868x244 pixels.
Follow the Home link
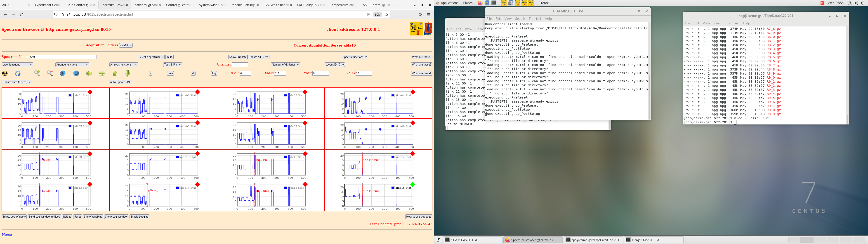tap(7, 235)
